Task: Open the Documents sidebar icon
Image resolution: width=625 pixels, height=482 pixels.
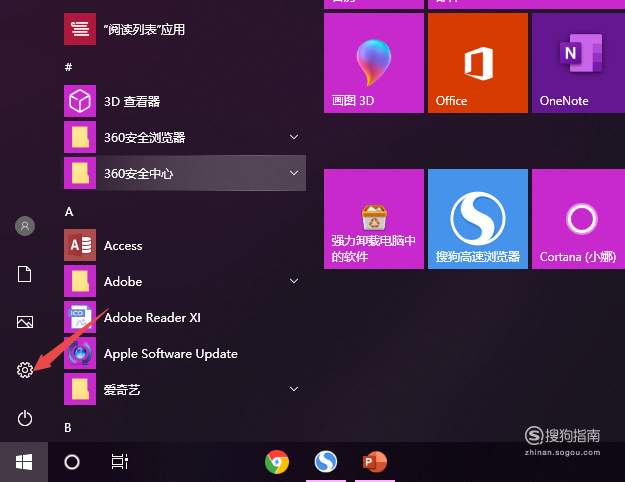Action: [25, 274]
